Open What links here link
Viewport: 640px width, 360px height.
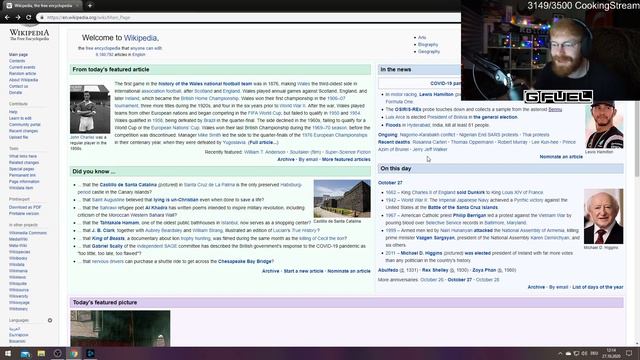(x=23, y=156)
